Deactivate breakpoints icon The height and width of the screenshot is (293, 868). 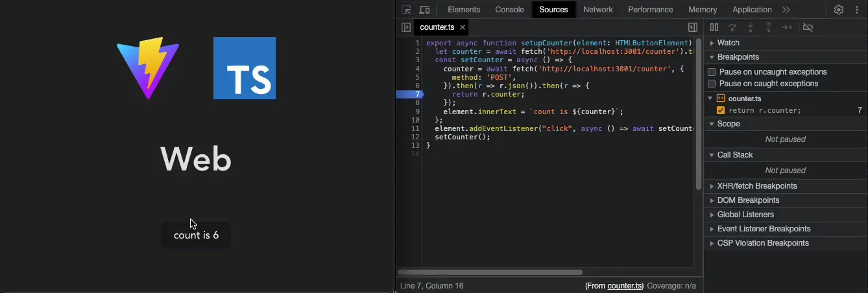coord(808,27)
